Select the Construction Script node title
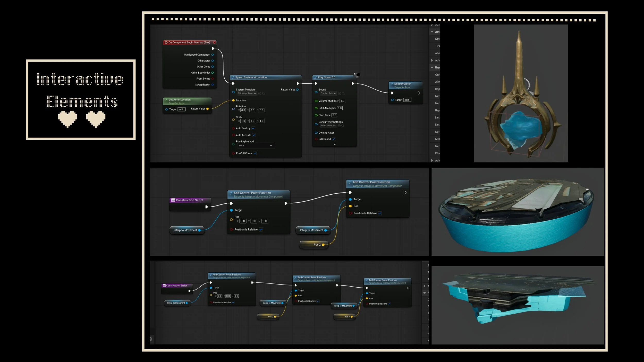This screenshot has width=644, height=362. pyautogui.click(x=189, y=200)
